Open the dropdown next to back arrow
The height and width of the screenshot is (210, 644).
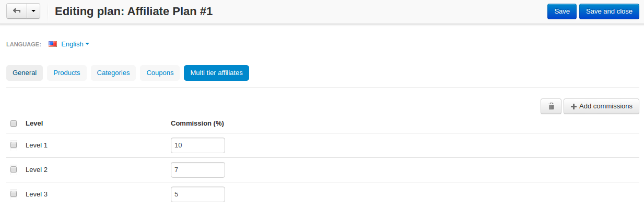pyautogui.click(x=33, y=11)
